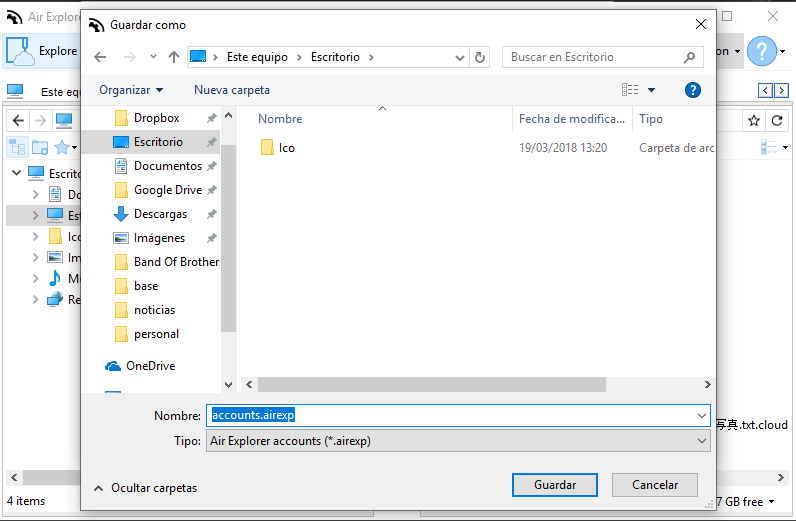Screen dimensions: 796x521
Task: Toggle folder tree view in Air Explorer
Action: [17, 147]
